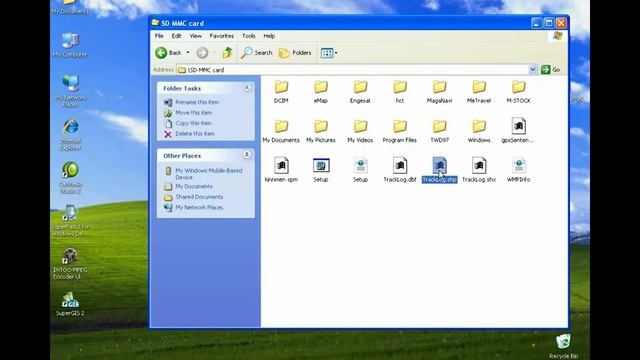Open the Program Files folder
This screenshot has height=360, width=640.
[400, 131]
